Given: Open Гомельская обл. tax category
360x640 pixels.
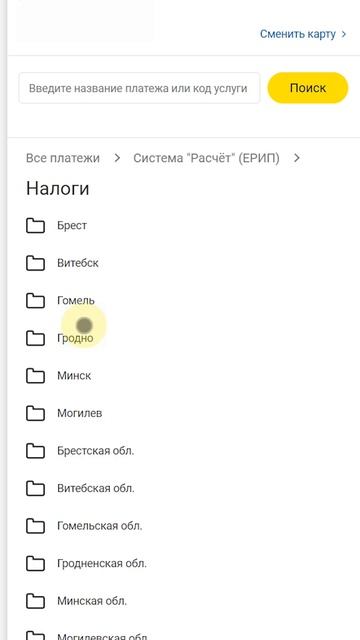Looking at the screenshot, I should [x=100, y=526].
